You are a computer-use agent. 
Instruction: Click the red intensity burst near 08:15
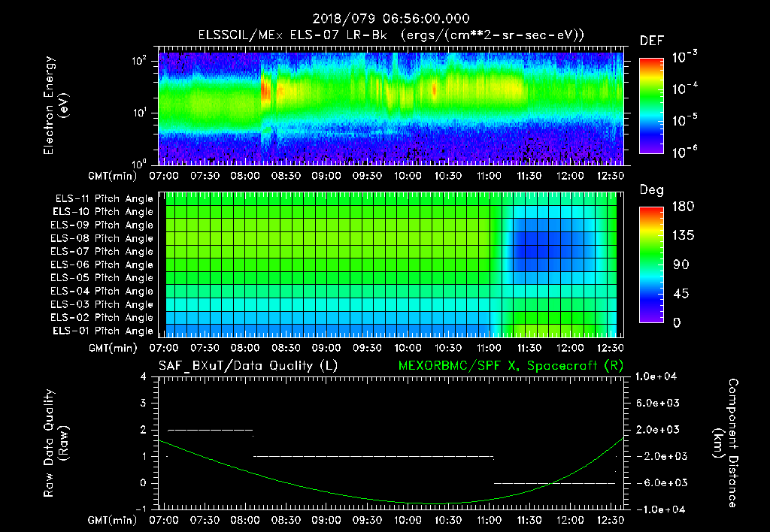point(265,91)
